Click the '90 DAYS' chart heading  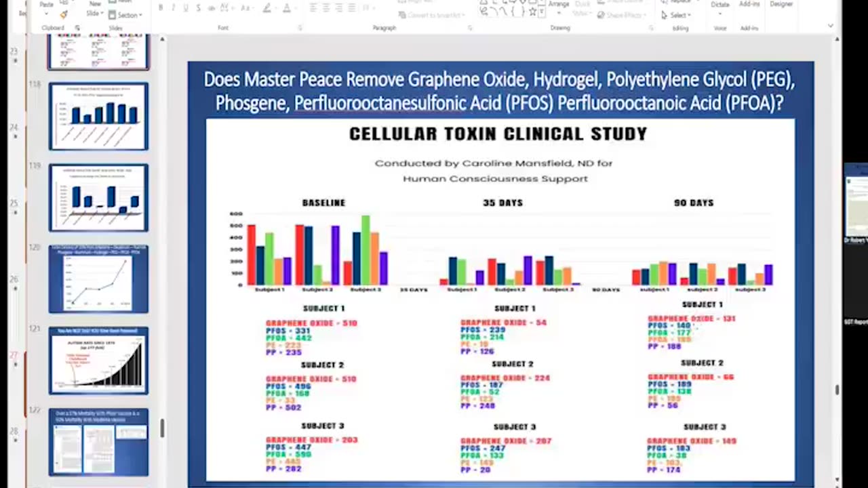694,203
